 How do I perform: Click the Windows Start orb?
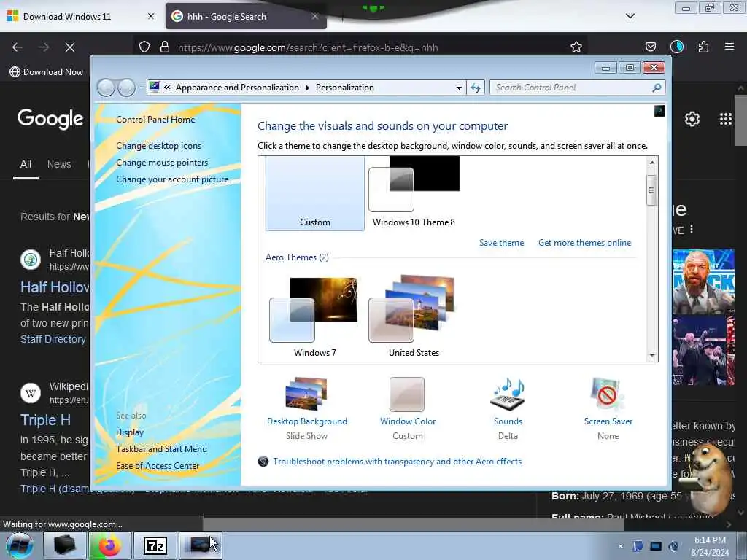[x=20, y=545]
